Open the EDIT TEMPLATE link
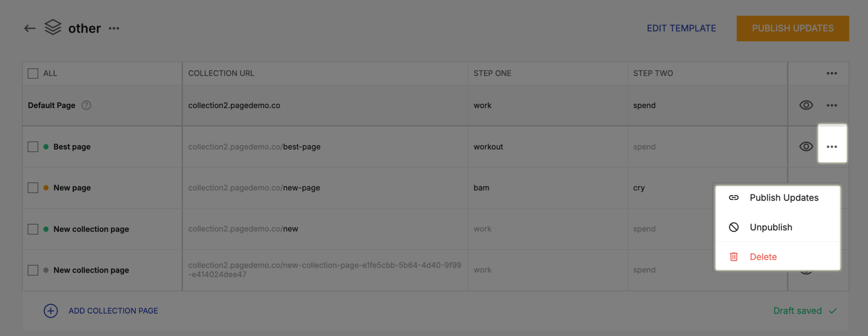 pyautogui.click(x=681, y=28)
